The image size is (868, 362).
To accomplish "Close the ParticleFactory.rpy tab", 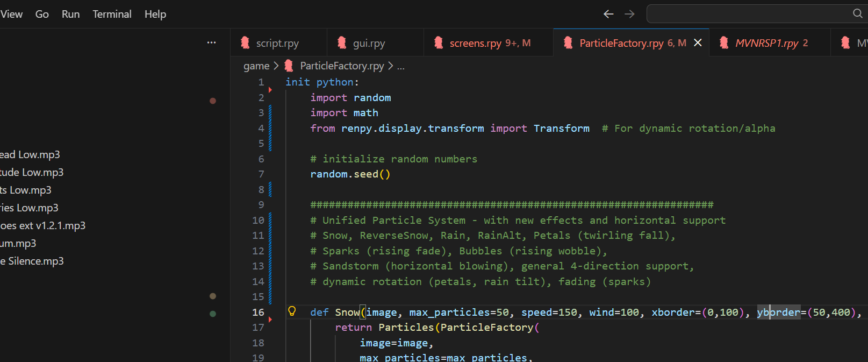I will point(698,42).
